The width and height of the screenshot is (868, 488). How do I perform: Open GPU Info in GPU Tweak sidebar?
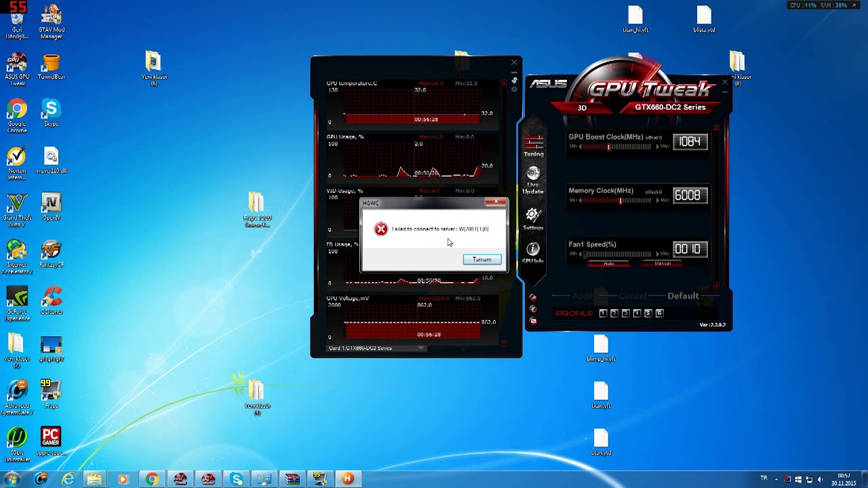[533, 252]
